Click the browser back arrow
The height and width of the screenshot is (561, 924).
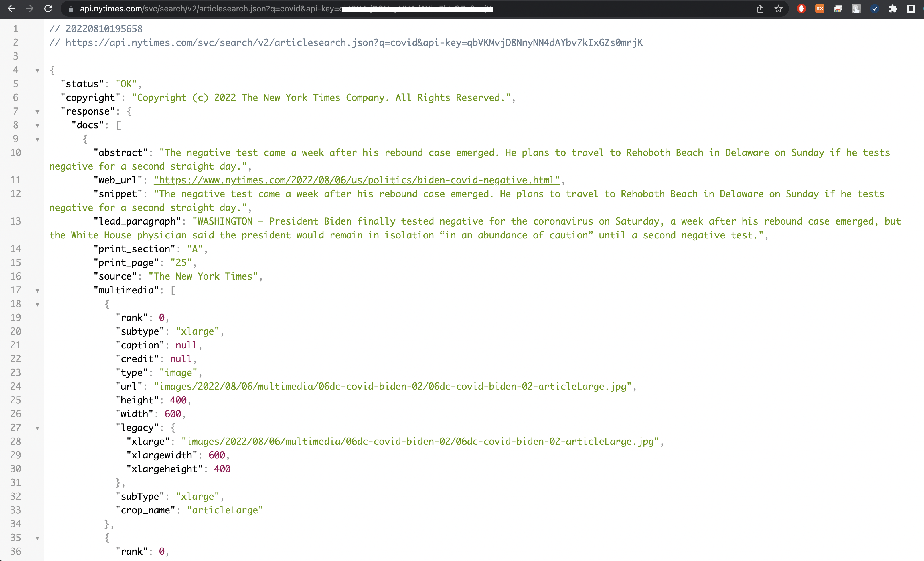[x=11, y=9]
